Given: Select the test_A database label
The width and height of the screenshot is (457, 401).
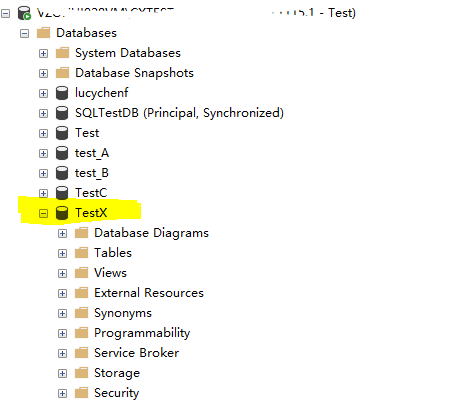Looking at the screenshot, I should 92,153.
